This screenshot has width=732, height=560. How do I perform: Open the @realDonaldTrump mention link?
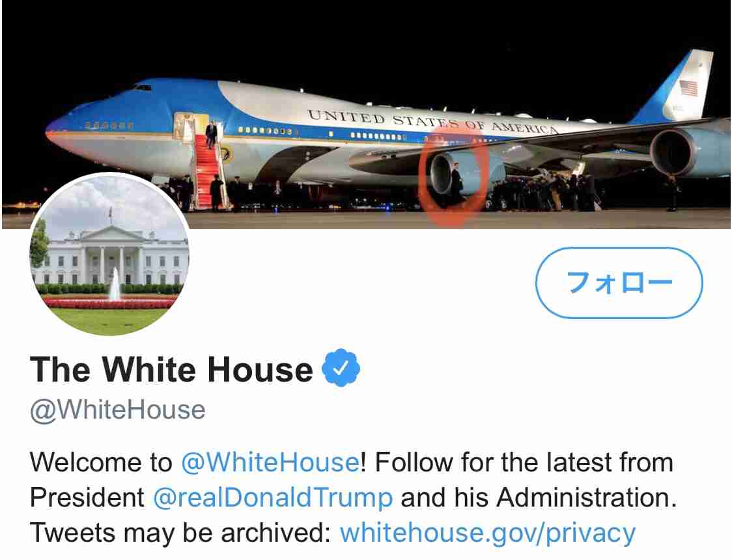[x=273, y=497]
